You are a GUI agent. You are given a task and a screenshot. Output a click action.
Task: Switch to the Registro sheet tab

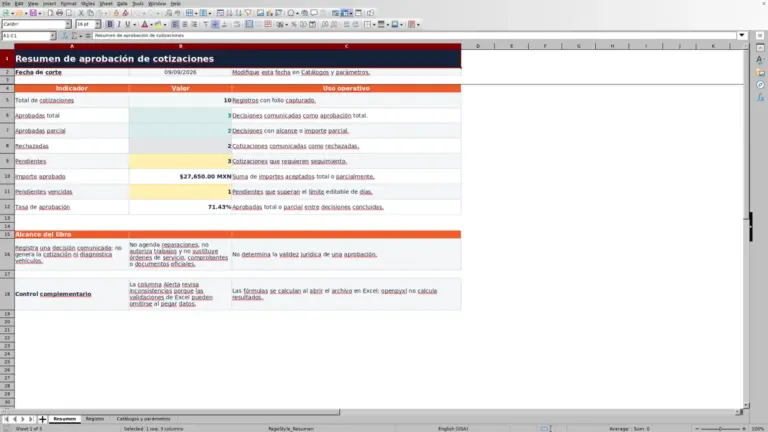pos(95,419)
